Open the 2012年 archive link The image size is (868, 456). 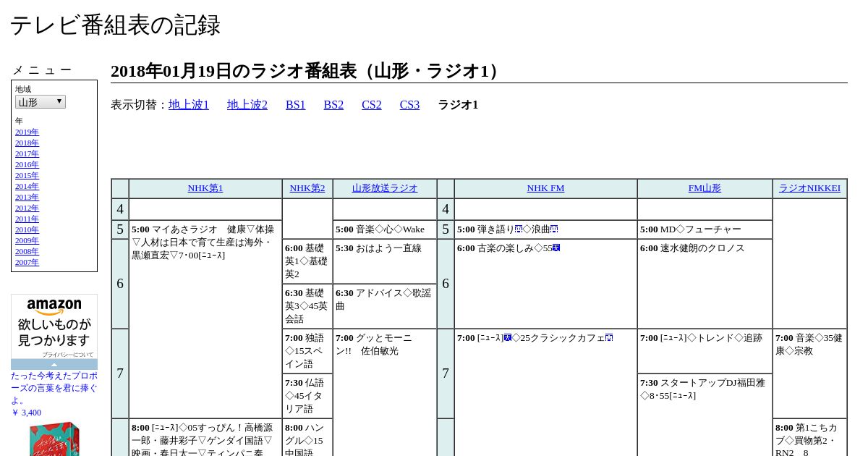pos(27,208)
